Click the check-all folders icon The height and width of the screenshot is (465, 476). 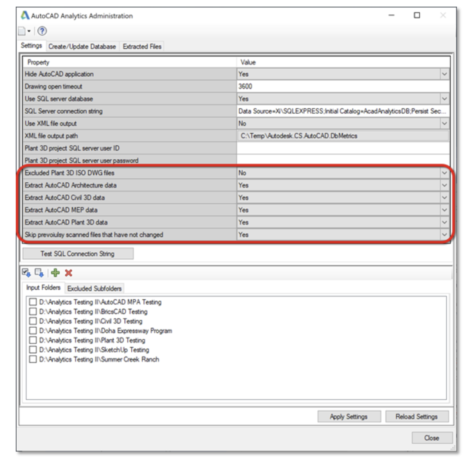[x=26, y=273]
